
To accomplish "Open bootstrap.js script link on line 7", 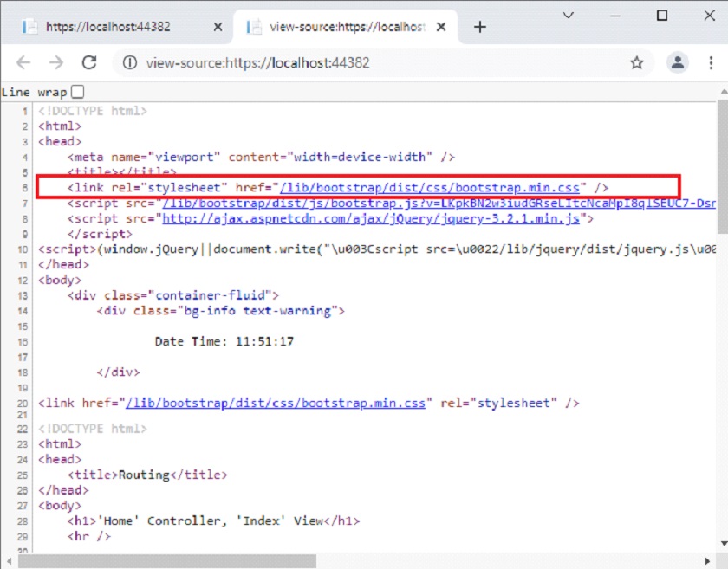I will (x=439, y=204).
